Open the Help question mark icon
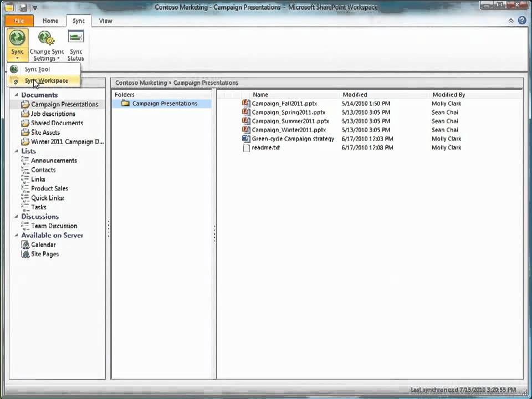The image size is (532, 399). pos(522,21)
